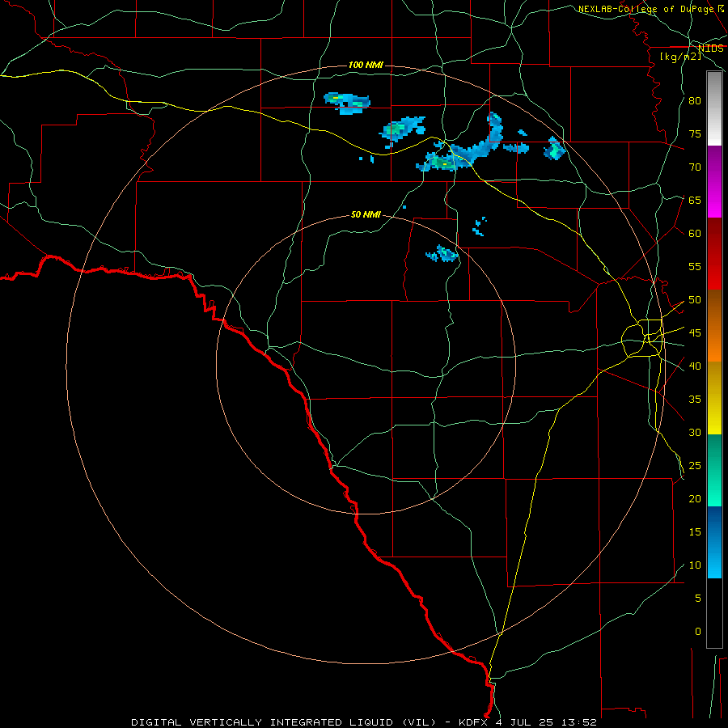
Task: Click 'DIGITAL VERTICALLY INTEGRATED LIQUID (VIL)' caption
Action: (284, 722)
